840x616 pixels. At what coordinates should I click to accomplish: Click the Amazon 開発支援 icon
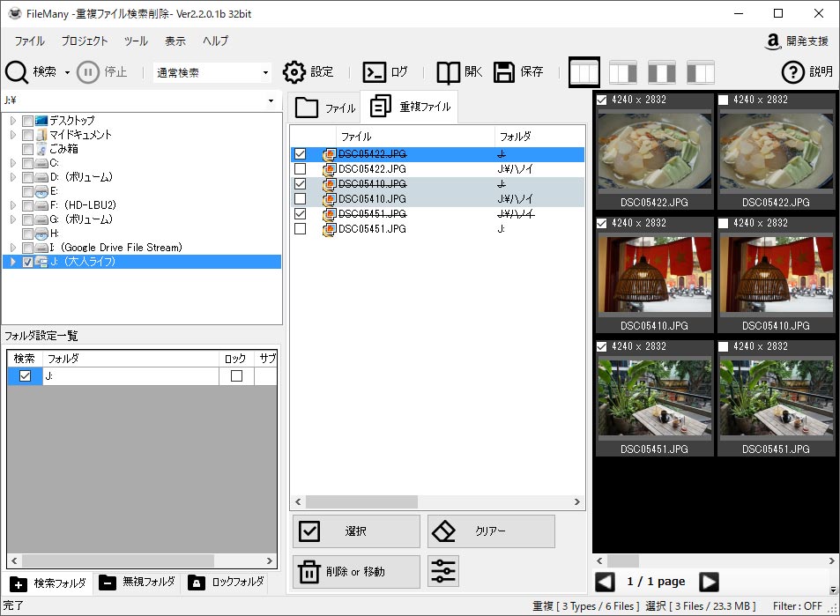[x=772, y=41]
